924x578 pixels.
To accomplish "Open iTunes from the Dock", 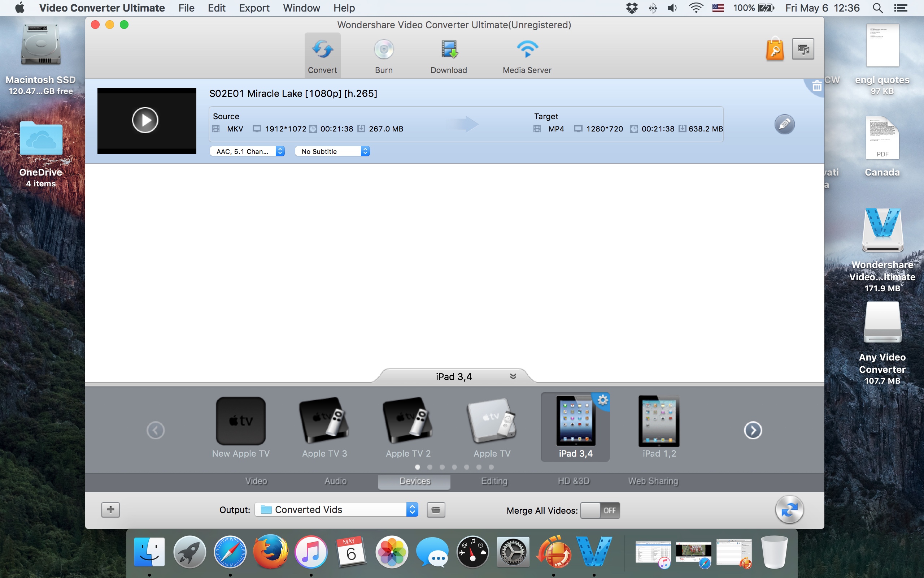I will tap(311, 552).
